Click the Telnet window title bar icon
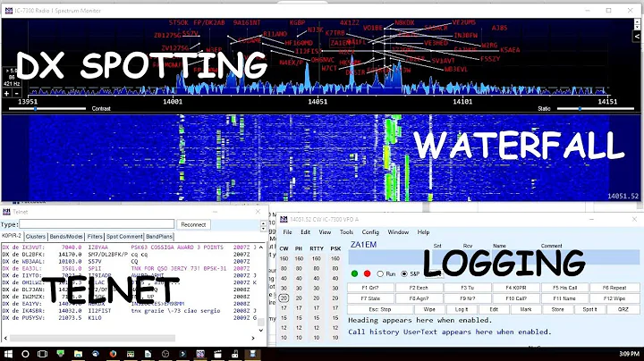The image size is (644, 361). pos(6,212)
